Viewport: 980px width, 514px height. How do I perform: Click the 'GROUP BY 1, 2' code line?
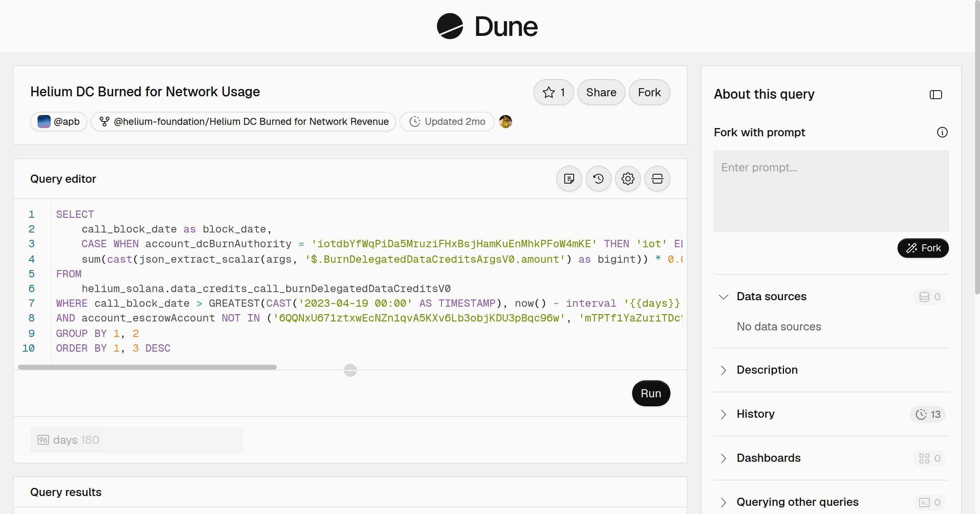pyautogui.click(x=97, y=334)
